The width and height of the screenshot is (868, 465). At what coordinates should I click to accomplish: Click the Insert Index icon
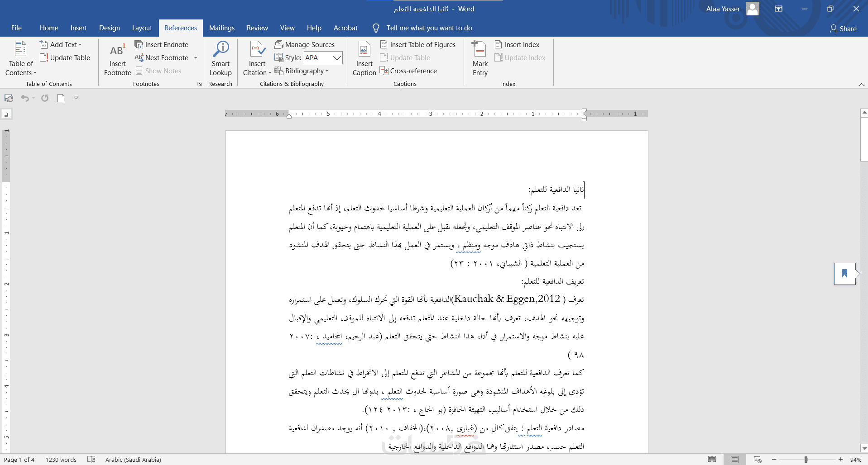click(499, 44)
